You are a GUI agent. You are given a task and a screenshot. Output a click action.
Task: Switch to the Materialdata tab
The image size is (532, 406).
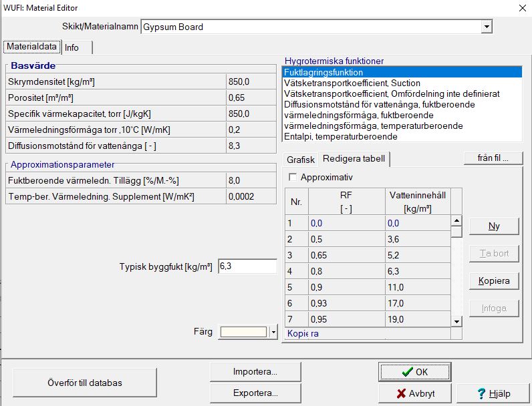(x=32, y=47)
